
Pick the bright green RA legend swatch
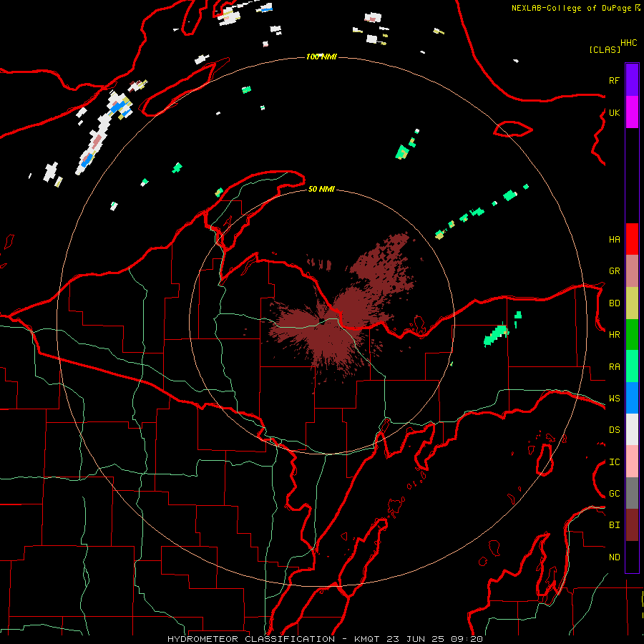[x=632, y=366]
